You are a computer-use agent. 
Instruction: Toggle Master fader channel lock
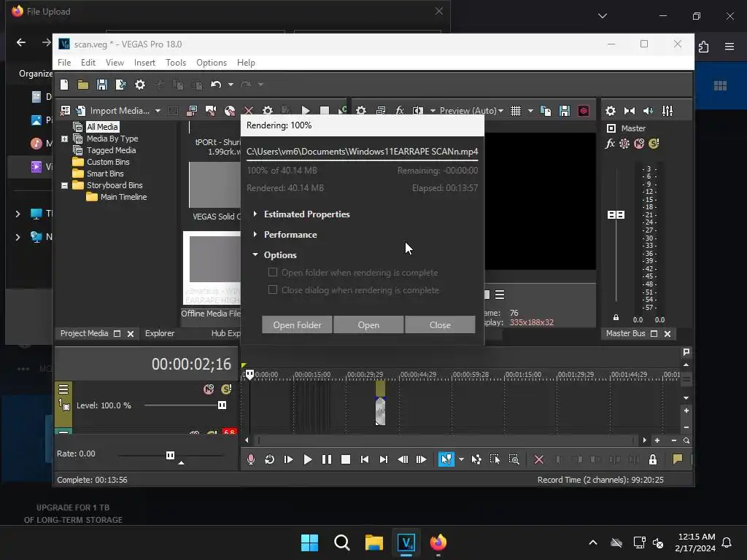click(616, 317)
